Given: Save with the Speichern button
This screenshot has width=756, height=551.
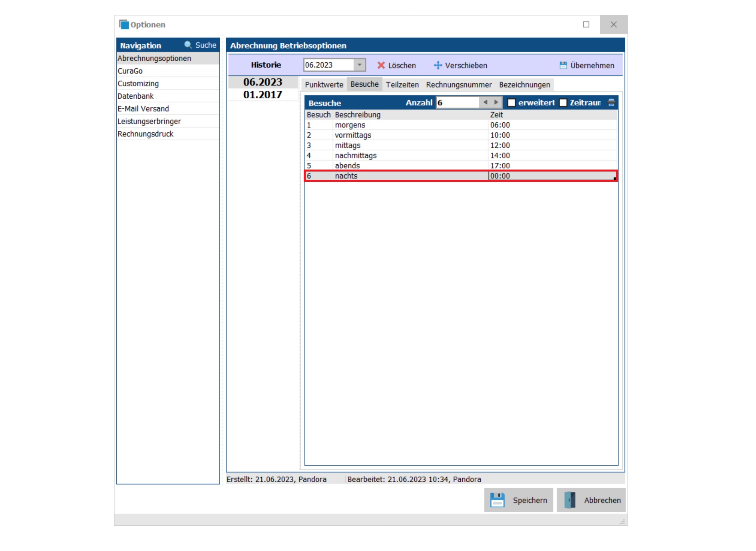Looking at the screenshot, I should coord(518,500).
